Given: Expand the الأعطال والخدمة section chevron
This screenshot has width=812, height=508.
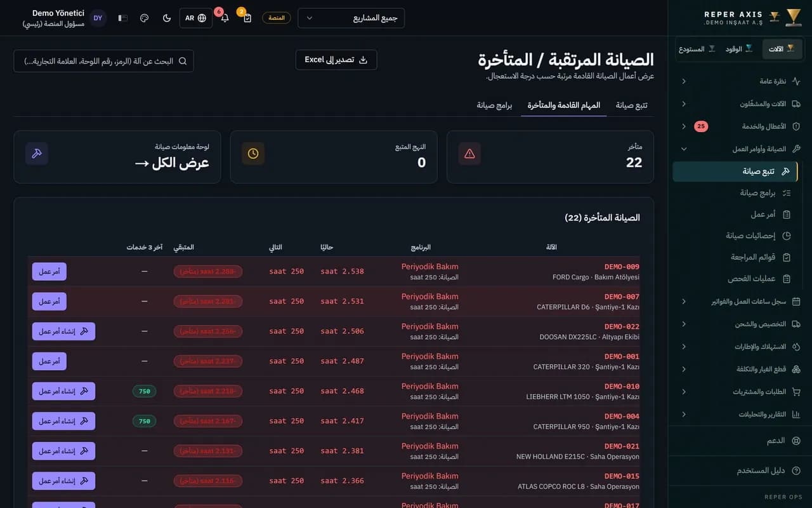Looking at the screenshot, I should (684, 126).
